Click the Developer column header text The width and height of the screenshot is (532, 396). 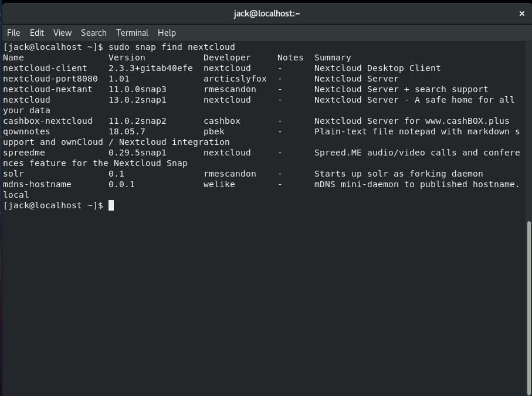tap(227, 57)
